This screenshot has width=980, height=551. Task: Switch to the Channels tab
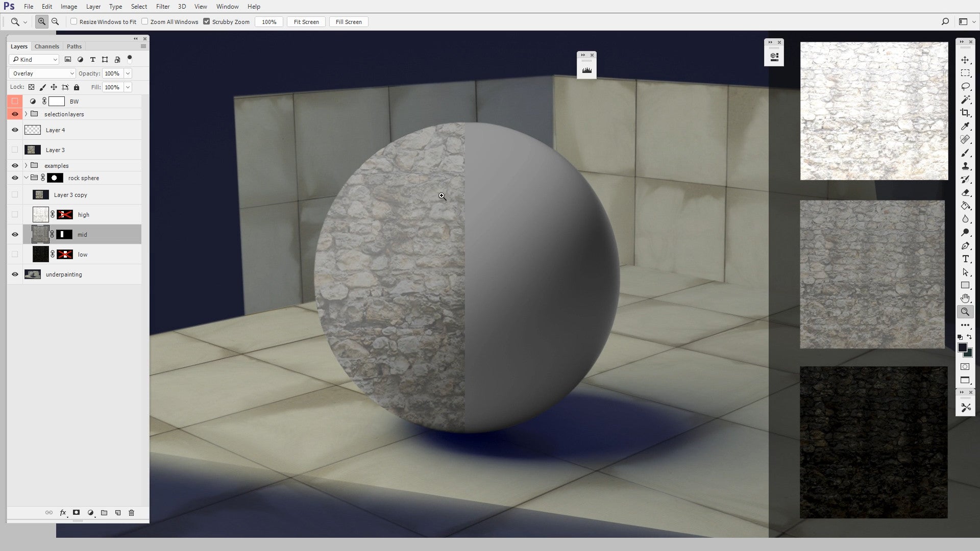[x=46, y=46]
